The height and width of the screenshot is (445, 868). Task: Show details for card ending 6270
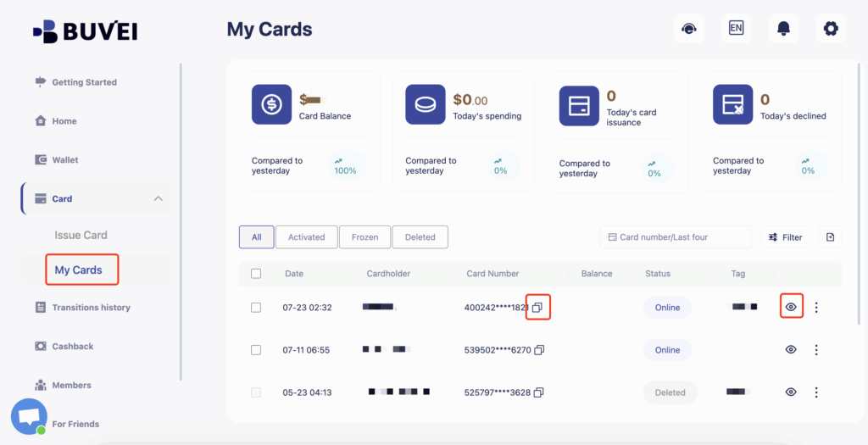tap(791, 350)
